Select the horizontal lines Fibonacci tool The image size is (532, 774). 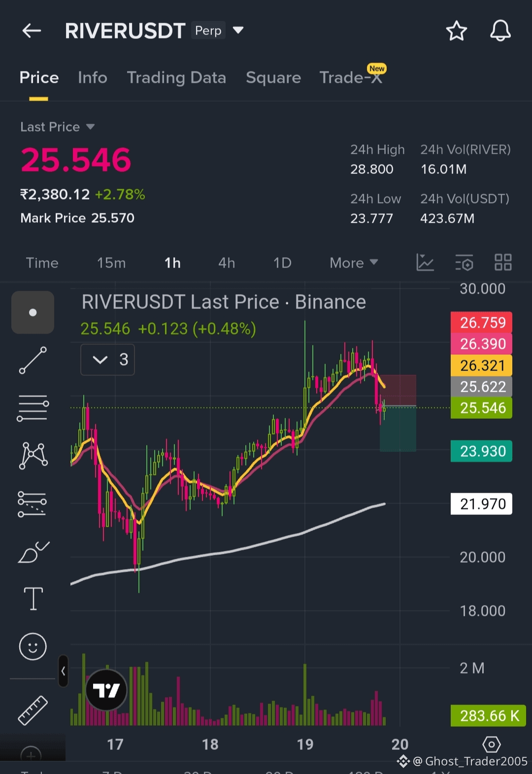(33, 408)
